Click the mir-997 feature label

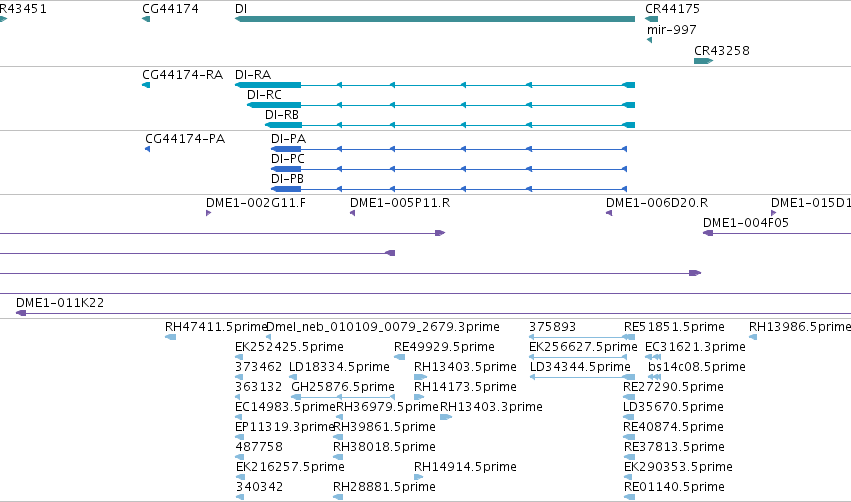pyautogui.click(x=671, y=30)
